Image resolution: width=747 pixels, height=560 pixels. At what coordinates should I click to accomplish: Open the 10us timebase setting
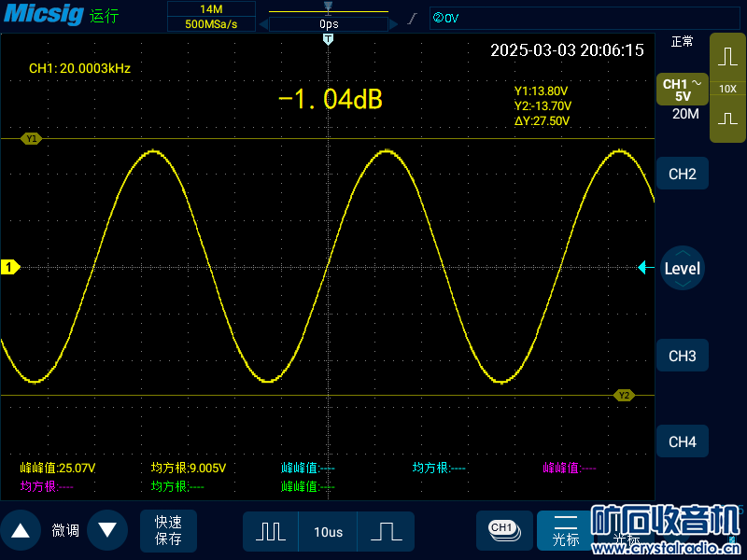coord(329,531)
